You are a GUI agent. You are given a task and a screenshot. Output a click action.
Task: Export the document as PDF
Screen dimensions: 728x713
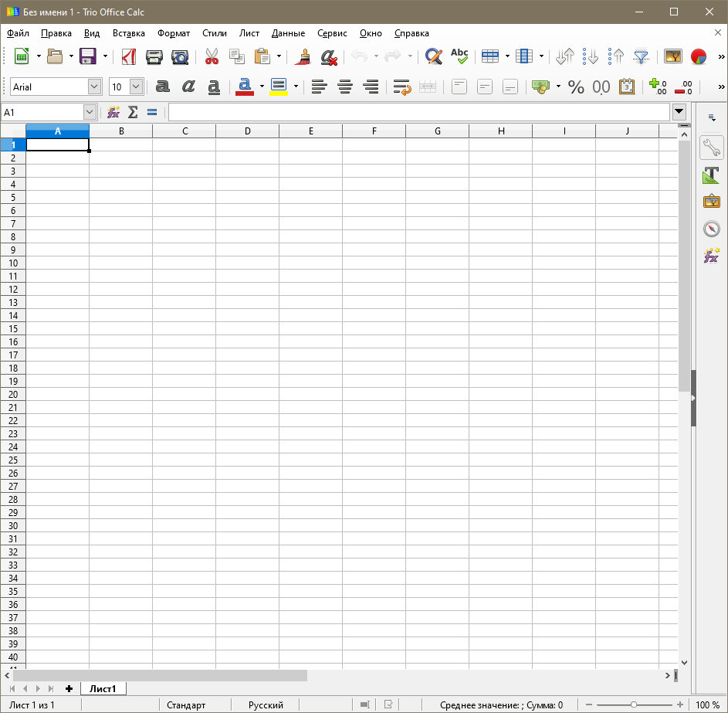[128, 56]
